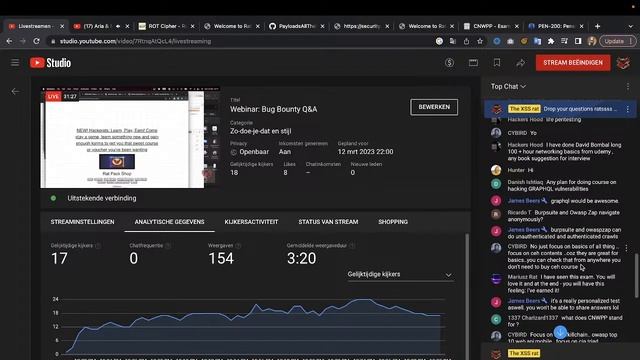
Task: Click the Openbaar privacy setting
Action: click(x=254, y=152)
